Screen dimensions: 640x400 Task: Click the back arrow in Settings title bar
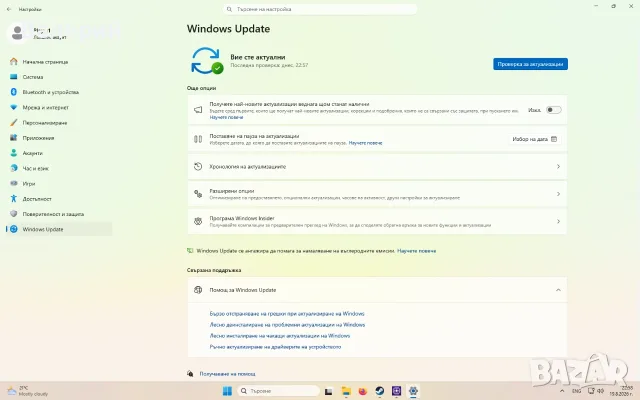coord(9,9)
